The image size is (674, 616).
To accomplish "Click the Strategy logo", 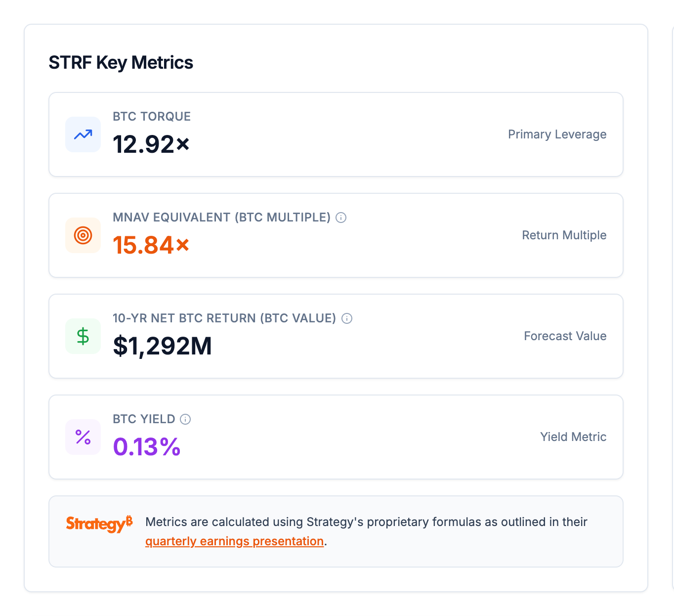I will 99,524.
